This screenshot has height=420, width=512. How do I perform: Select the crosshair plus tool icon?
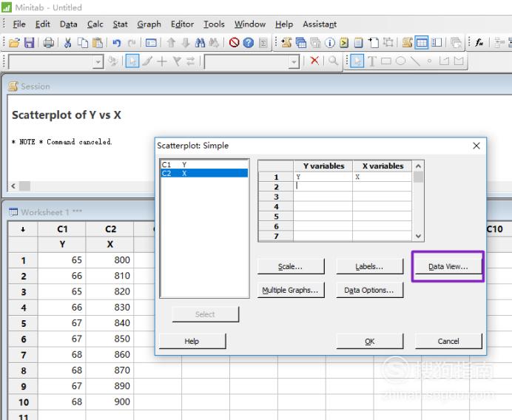point(162,61)
